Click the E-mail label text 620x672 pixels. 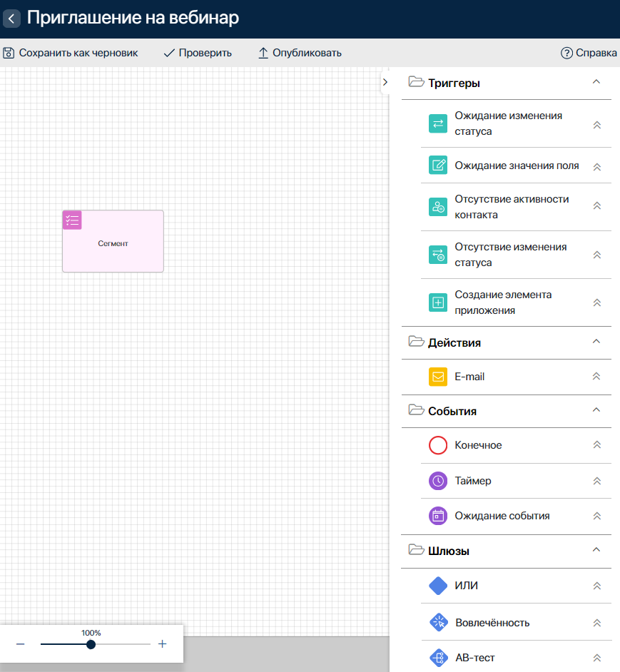point(469,377)
